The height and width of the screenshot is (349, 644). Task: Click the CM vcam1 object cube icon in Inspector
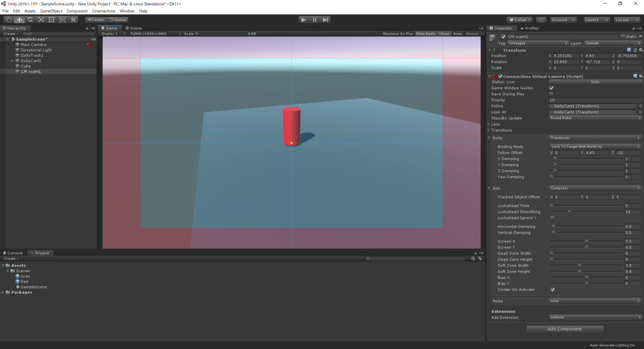(x=493, y=37)
